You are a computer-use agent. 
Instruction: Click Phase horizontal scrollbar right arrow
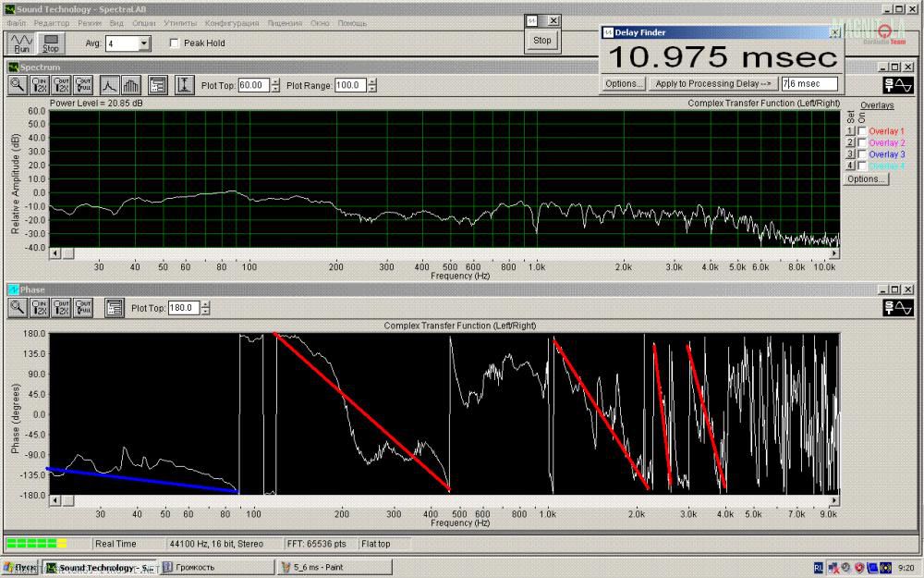(x=834, y=500)
